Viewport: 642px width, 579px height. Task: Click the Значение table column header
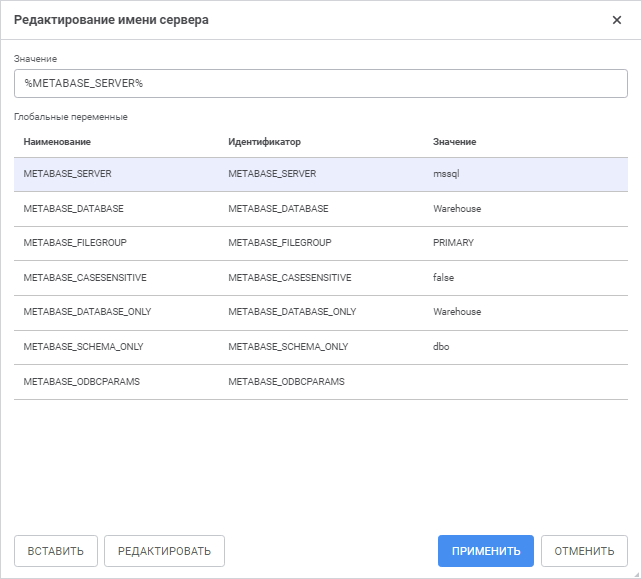click(455, 142)
